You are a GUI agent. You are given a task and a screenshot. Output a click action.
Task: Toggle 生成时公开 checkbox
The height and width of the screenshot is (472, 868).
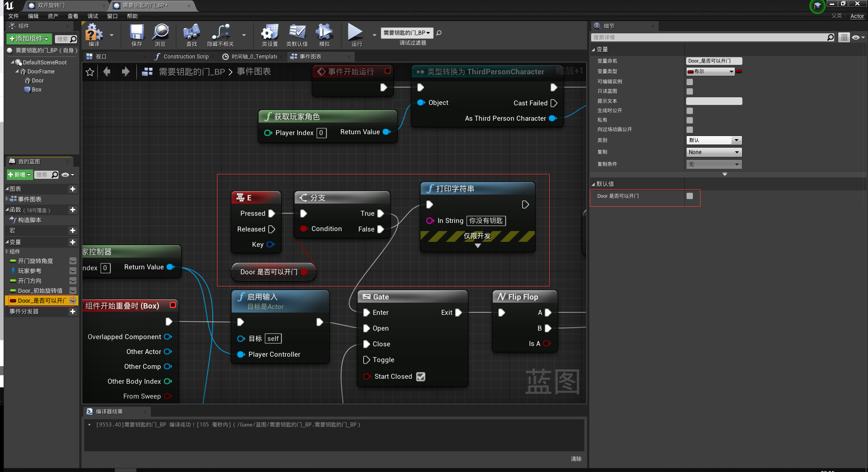[690, 111]
